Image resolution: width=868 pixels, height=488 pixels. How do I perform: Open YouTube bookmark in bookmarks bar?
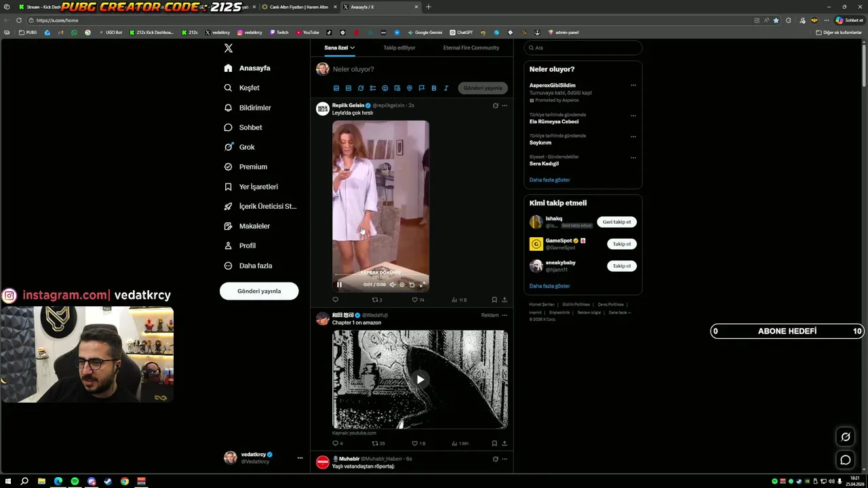point(308,33)
